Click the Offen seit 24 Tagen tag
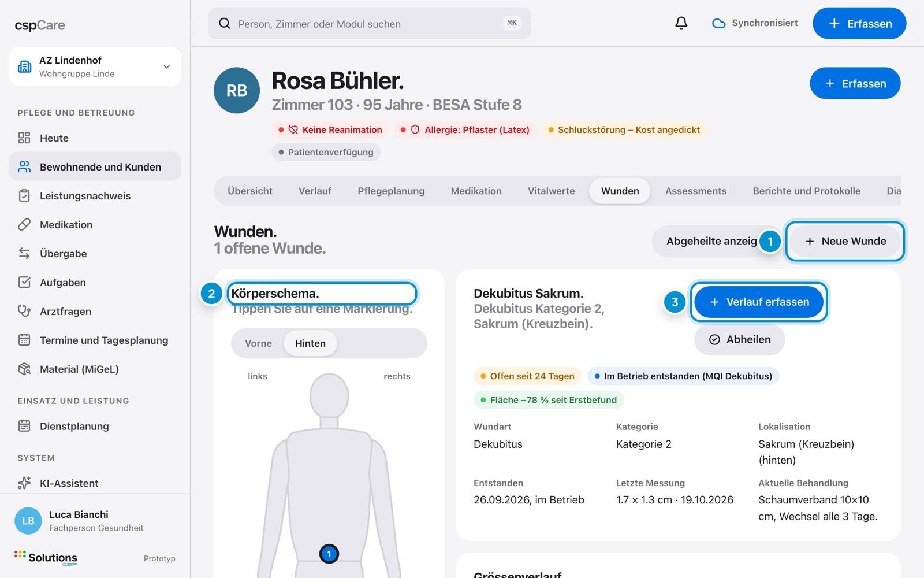 click(x=528, y=376)
